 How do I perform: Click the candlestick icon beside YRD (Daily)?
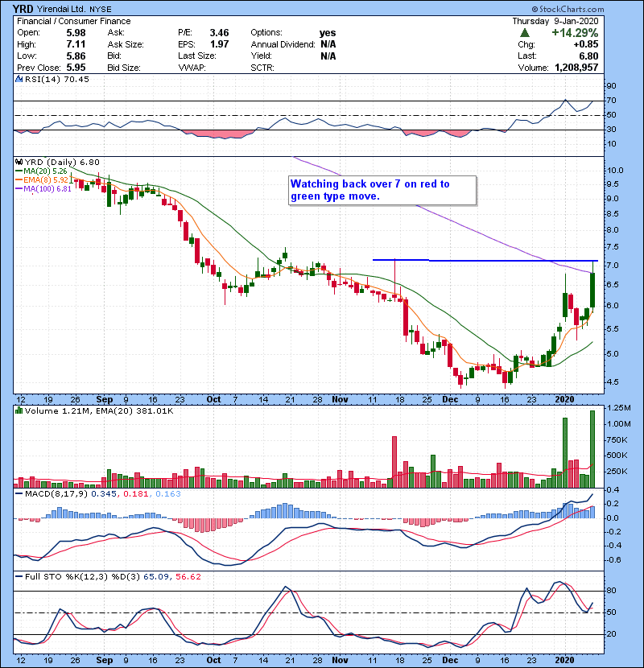[x=19, y=162]
